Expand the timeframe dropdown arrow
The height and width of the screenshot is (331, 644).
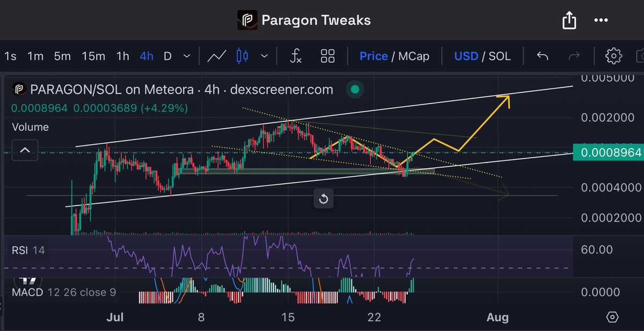186,56
